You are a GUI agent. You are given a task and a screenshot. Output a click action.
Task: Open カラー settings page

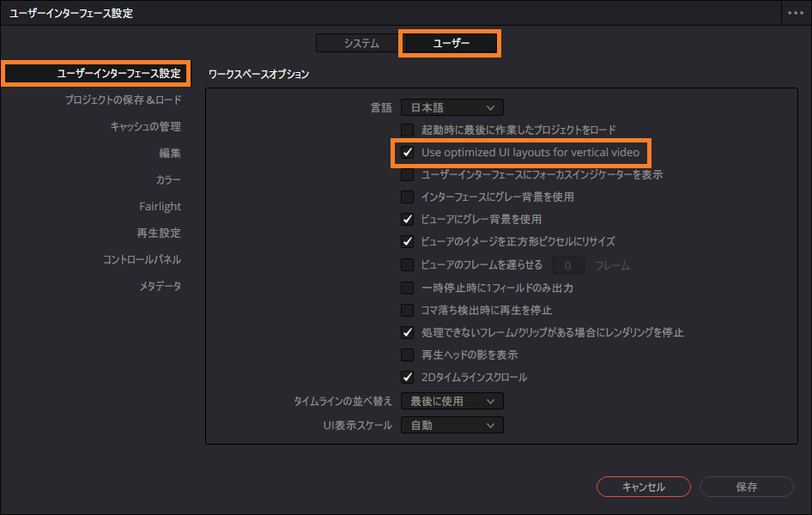coord(168,179)
